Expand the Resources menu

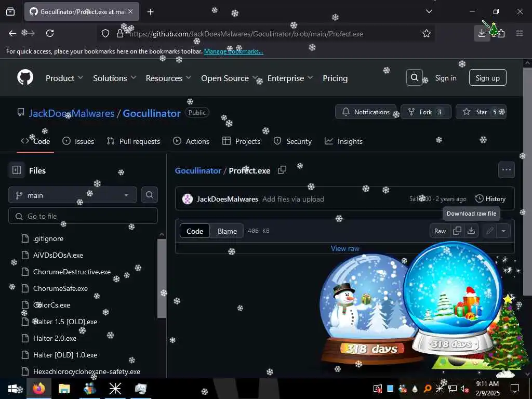coord(168,78)
